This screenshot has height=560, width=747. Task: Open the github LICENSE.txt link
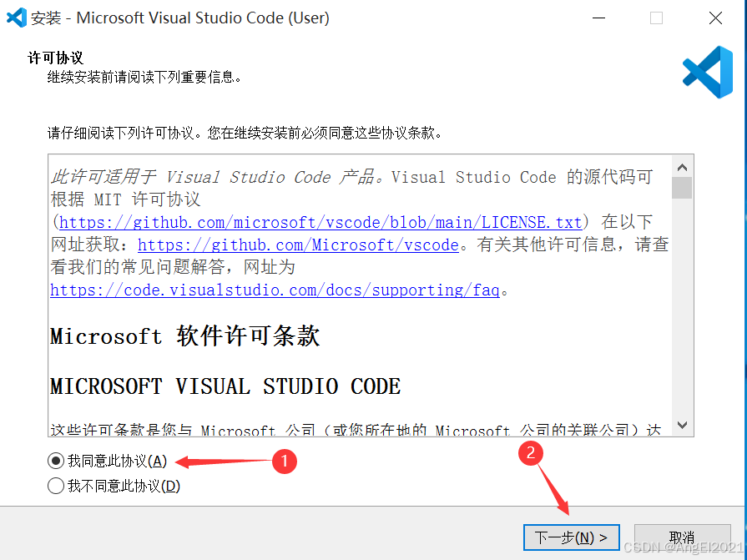(x=321, y=222)
